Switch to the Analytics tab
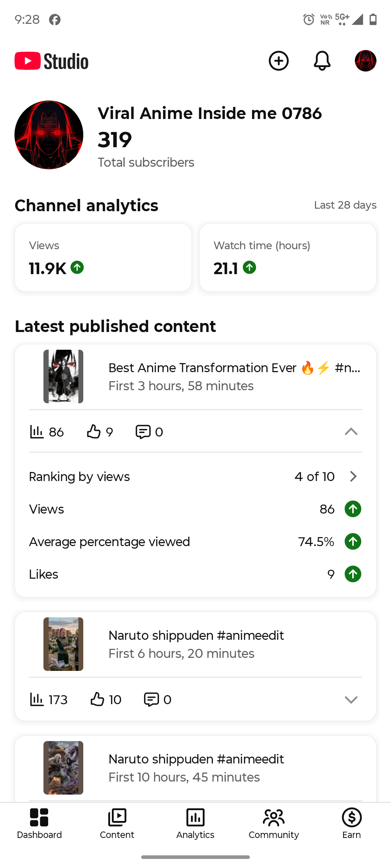The width and height of the screenshot is (391, 868). [x=195, y=824]
